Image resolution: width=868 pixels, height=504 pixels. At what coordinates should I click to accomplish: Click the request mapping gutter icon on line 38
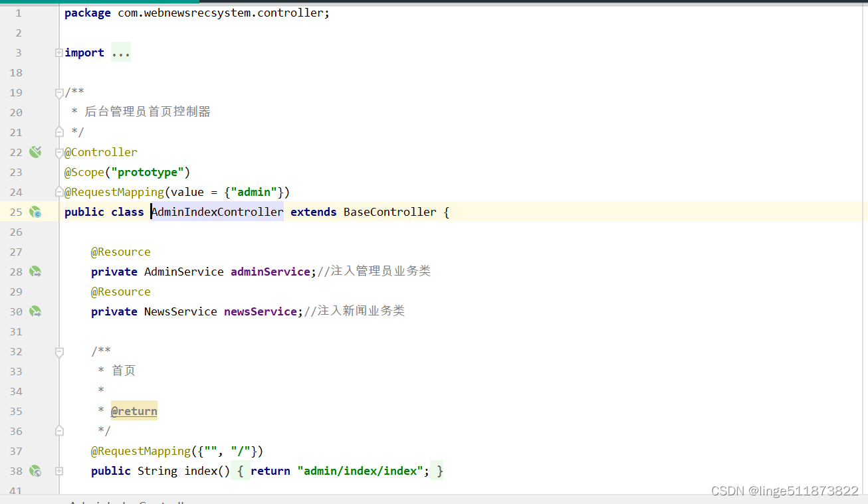click(x=35, y=471)
